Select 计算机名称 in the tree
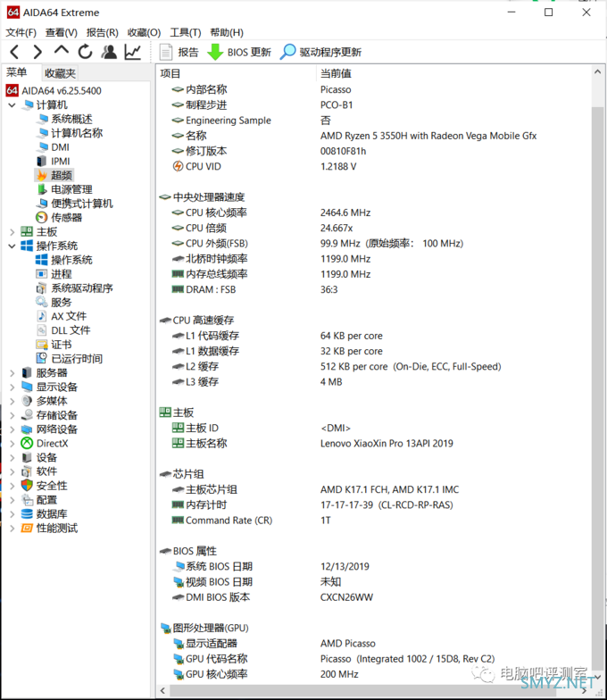Image resolution: width=607 pixels, height=700 pixels. [70, 133]
